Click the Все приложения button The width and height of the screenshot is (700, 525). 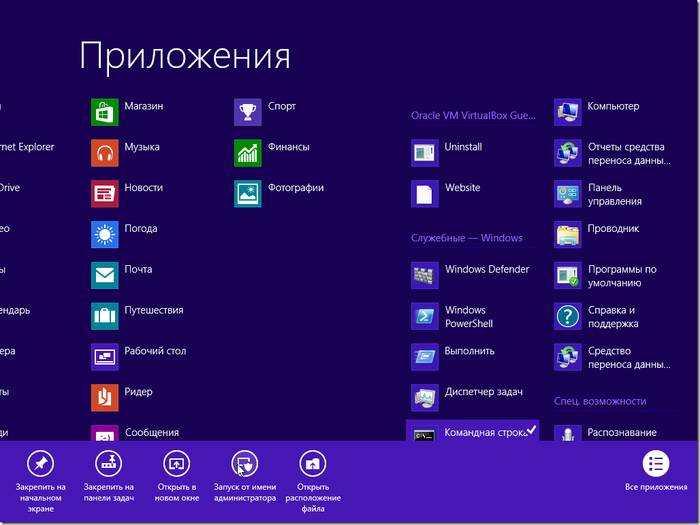pyautogui.click(x=656, y=471)
